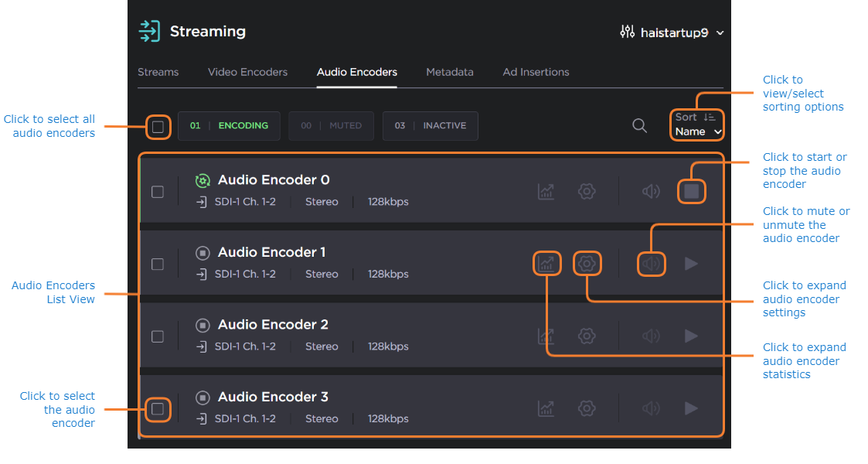Switch to the Video Encoders tab
Viewport: 868px width, 464px height.
247,72
